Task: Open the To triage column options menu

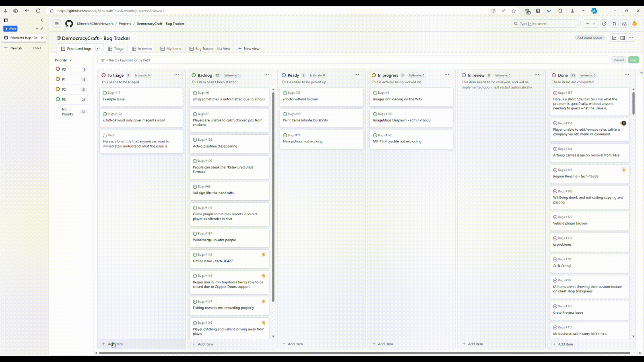Action: coord(177,75)
